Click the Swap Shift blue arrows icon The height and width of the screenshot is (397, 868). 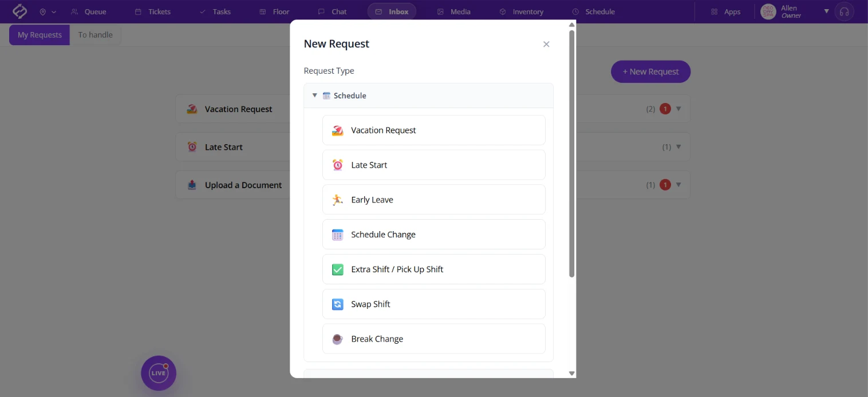338,304
